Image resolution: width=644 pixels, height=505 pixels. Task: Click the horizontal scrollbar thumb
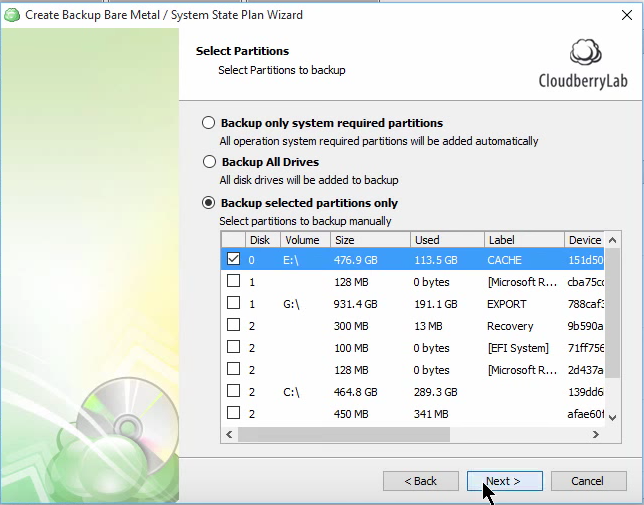point(344,434)
